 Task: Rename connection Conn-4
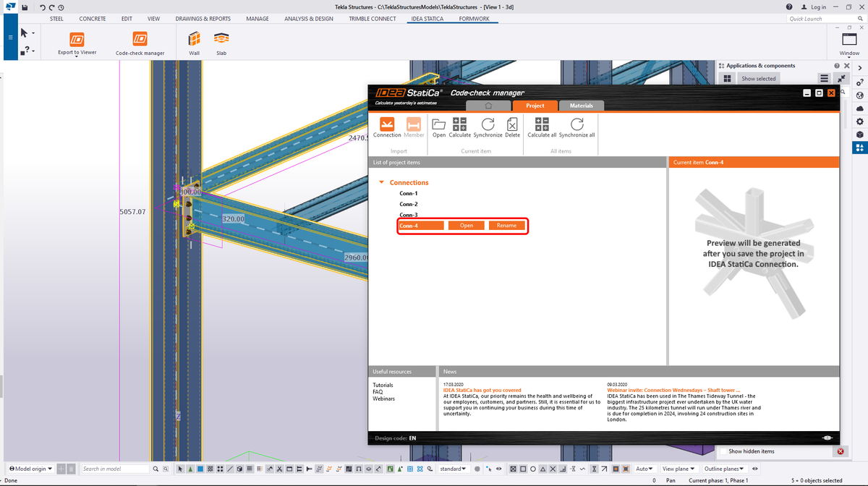pyautogui.click(x=506, y=225)
